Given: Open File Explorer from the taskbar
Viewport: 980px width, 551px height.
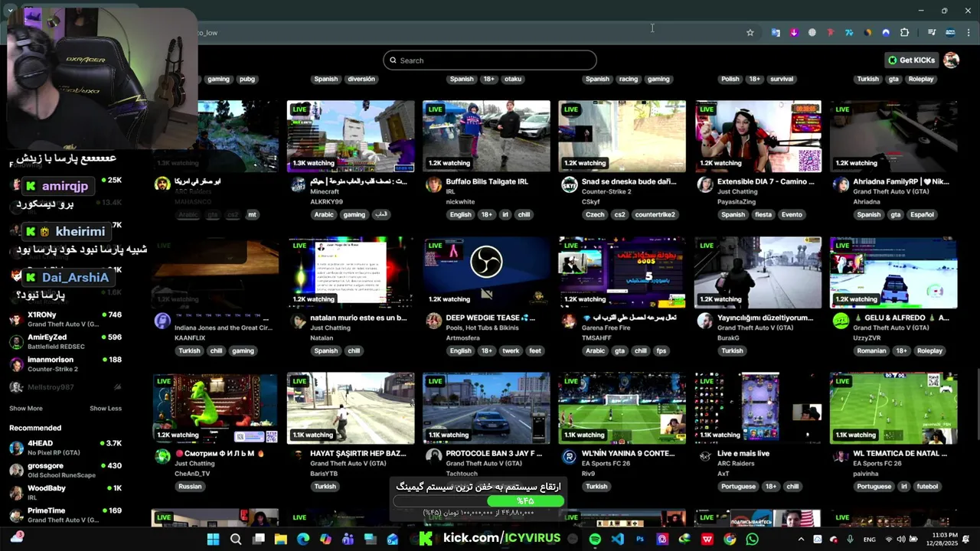Looking at the screenshot, I should point(281,540).
